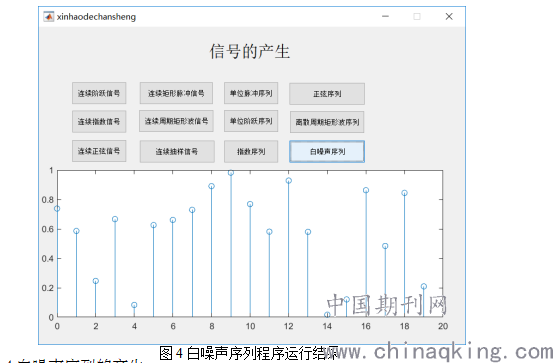Click the tallest stem marker at n=9
This screenshot has width=553, height=363.
(231, 173)
